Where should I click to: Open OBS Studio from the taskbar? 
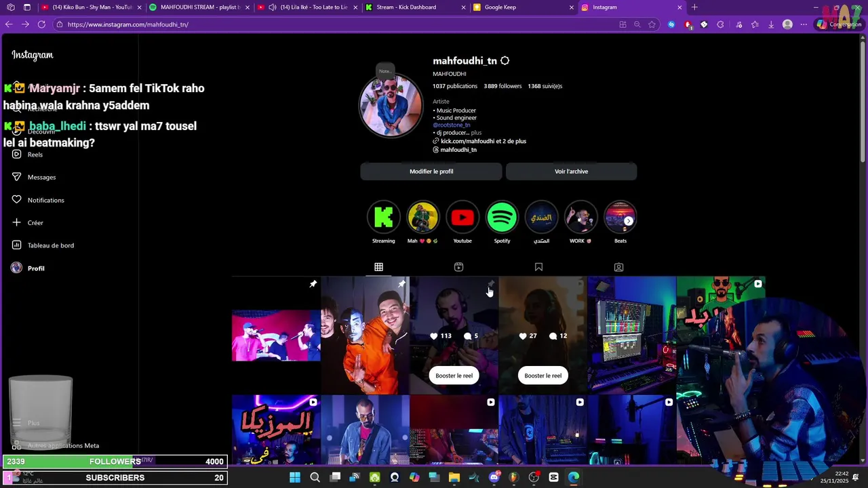point(534,477)
